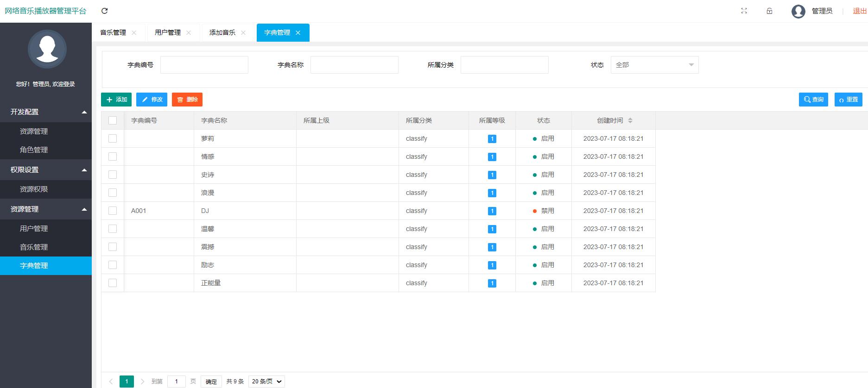Open 音乐管理 in sidebar

46,247
